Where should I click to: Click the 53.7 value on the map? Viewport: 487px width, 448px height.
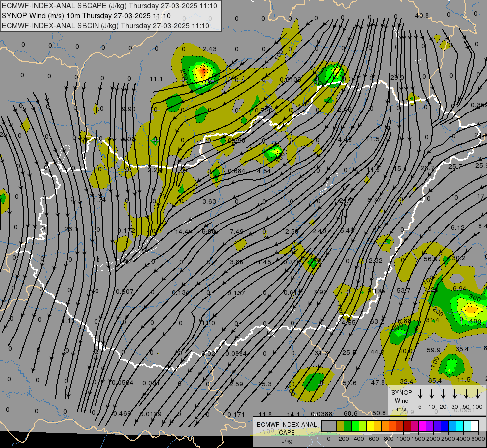tap(404, 290)
